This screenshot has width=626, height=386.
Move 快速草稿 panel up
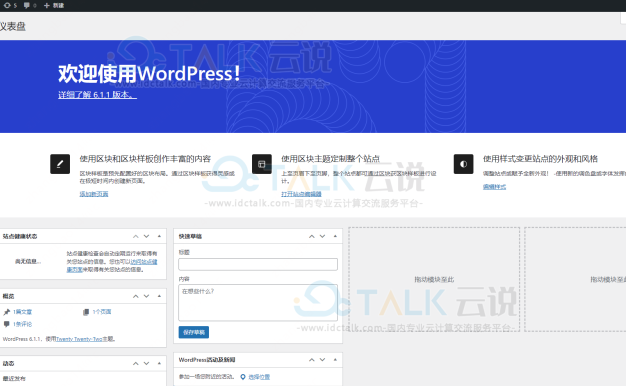(312, 236)
